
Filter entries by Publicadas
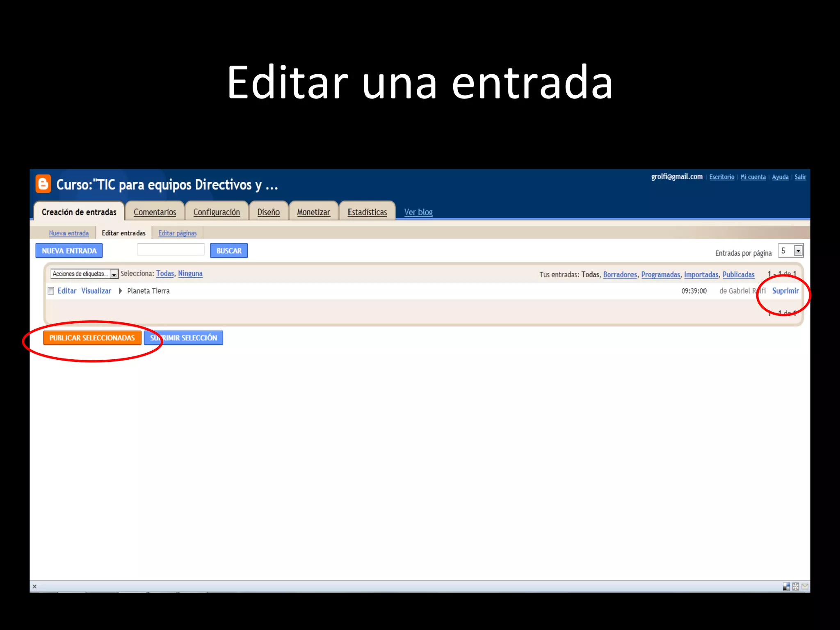coord(739,274)
